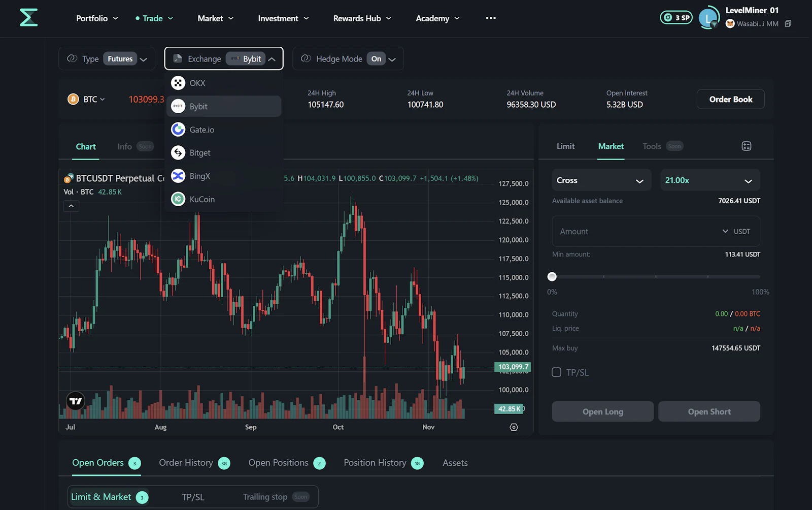Click the Order Book button
The image size is (812, 510).
(730, 99)
